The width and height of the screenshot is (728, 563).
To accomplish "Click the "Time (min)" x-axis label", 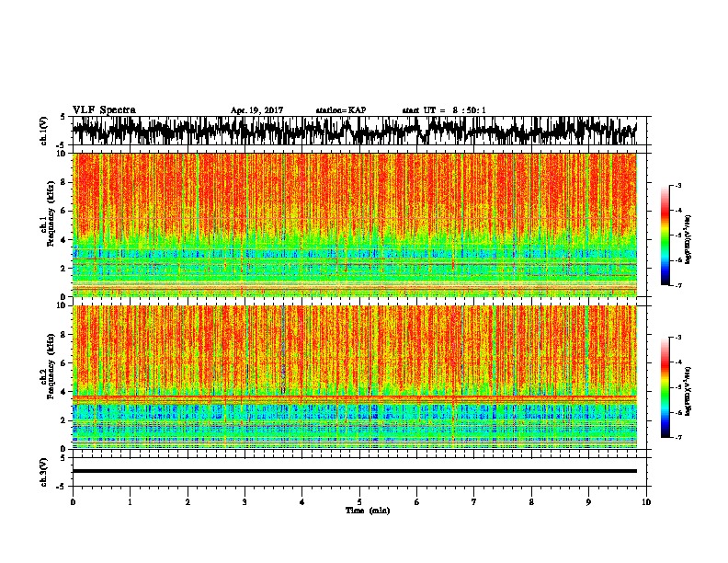I will coord(368,511).
